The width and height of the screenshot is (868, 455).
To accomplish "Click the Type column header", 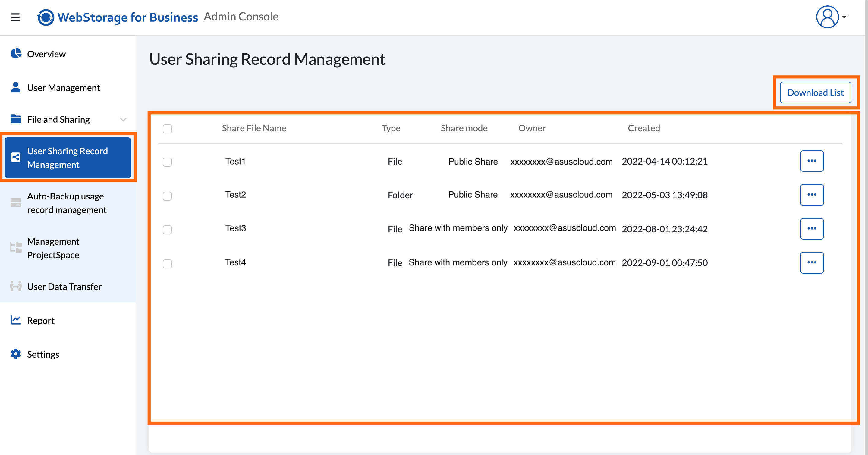I will coord(391,128).
